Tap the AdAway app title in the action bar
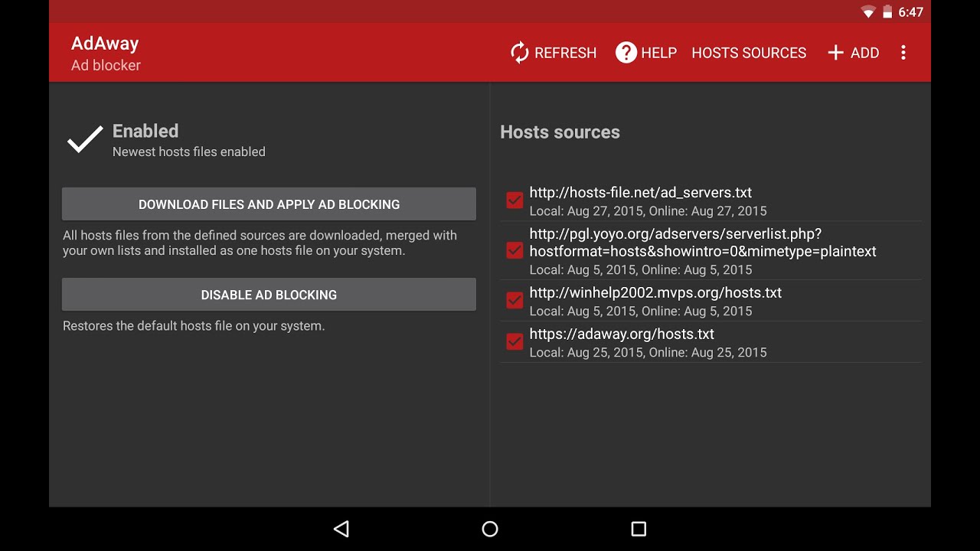Image resolution: width=980 pixels, height=551 pixels. (x=105, y=44)
